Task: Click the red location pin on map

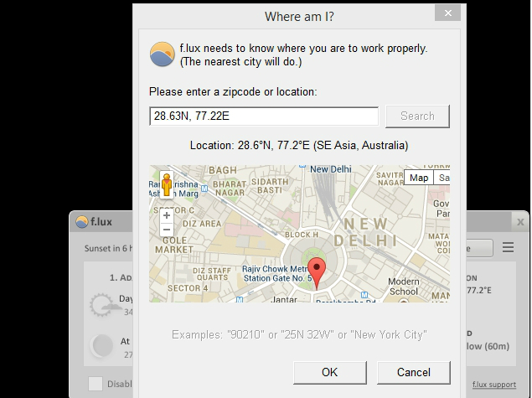Action: (317, 273)
